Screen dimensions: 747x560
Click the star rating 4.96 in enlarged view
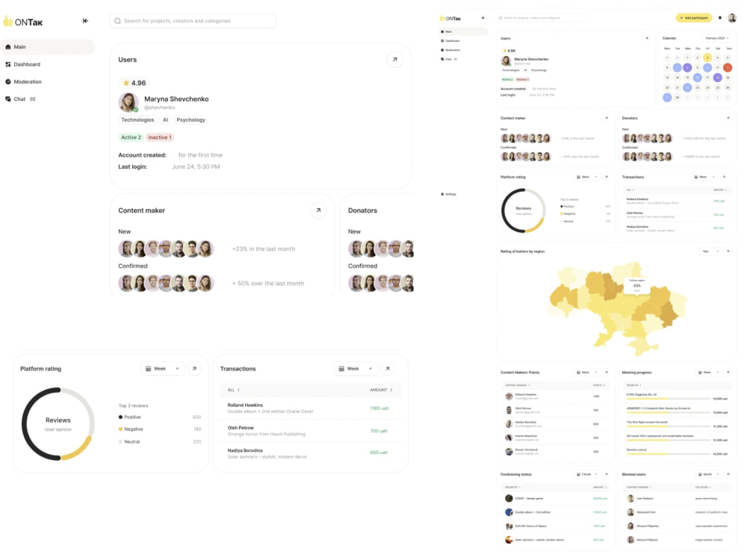pos(134,83)
